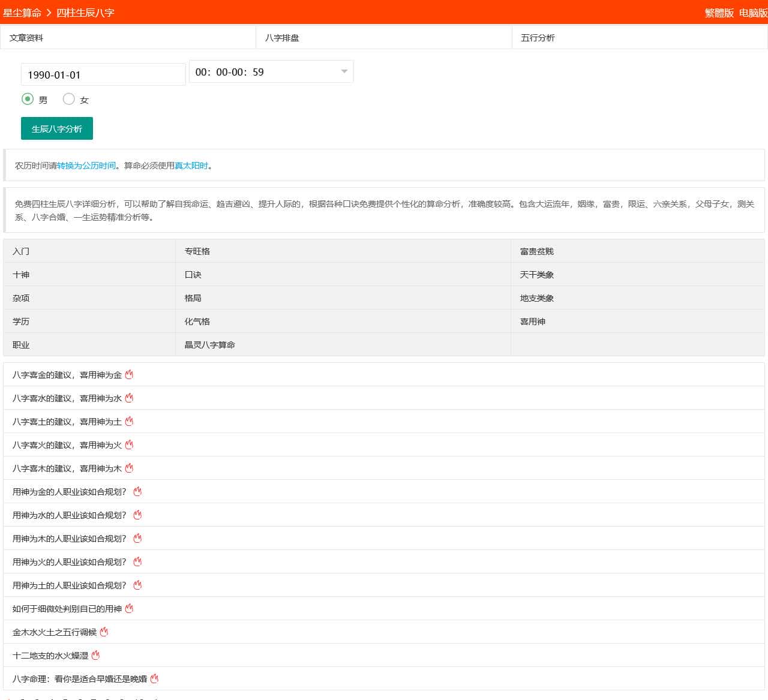Open 入门 category
The image size is (768, 700).
click(x=21, y=251)
